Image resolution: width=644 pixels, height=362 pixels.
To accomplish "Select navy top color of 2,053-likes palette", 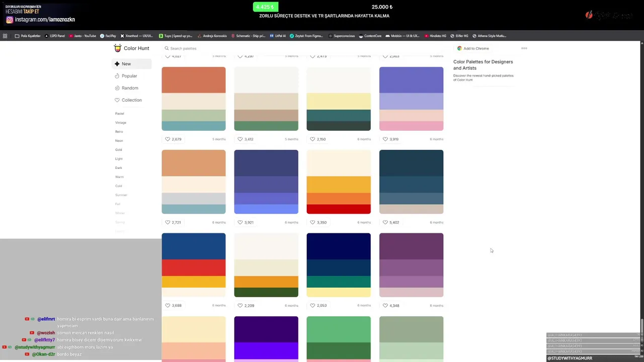I will click(x=339, y=246).
